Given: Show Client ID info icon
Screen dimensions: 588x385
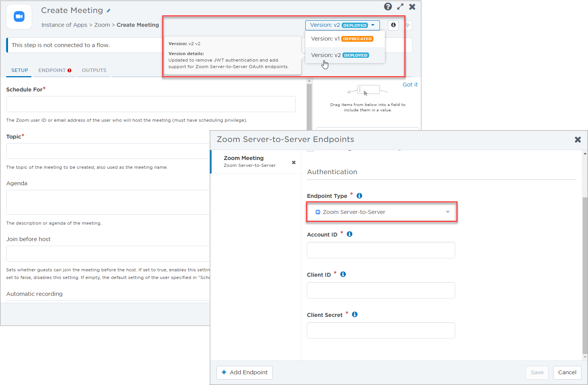Looking at the screenshot, I should coord(343,274).
